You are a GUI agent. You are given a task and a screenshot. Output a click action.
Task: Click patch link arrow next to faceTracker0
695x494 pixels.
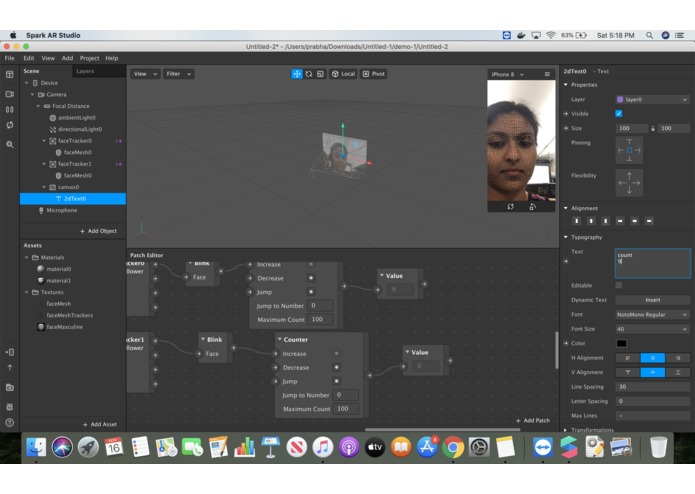pyautogui.click(x=119, y=141)
